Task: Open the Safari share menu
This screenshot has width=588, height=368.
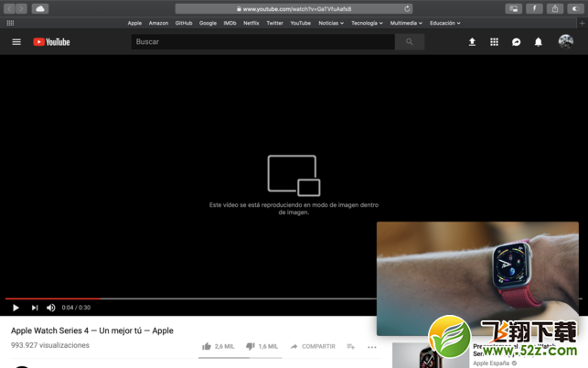Action: (x=555, y=8)
